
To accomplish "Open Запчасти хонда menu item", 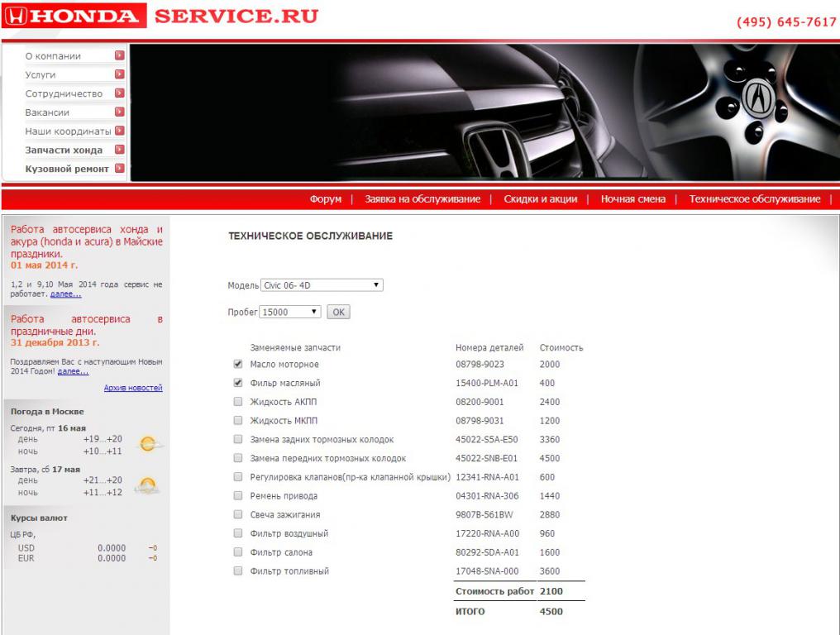I will 64,150.
